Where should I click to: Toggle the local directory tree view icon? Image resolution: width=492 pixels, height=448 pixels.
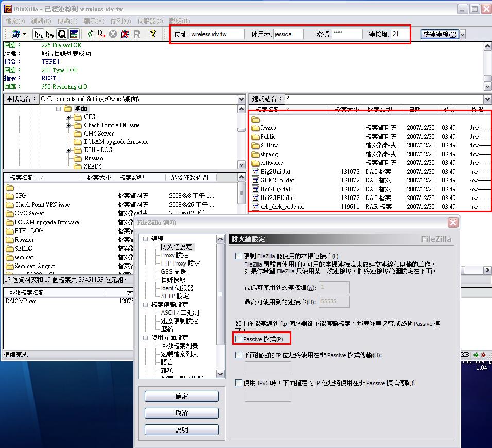[x=38, y=34]
